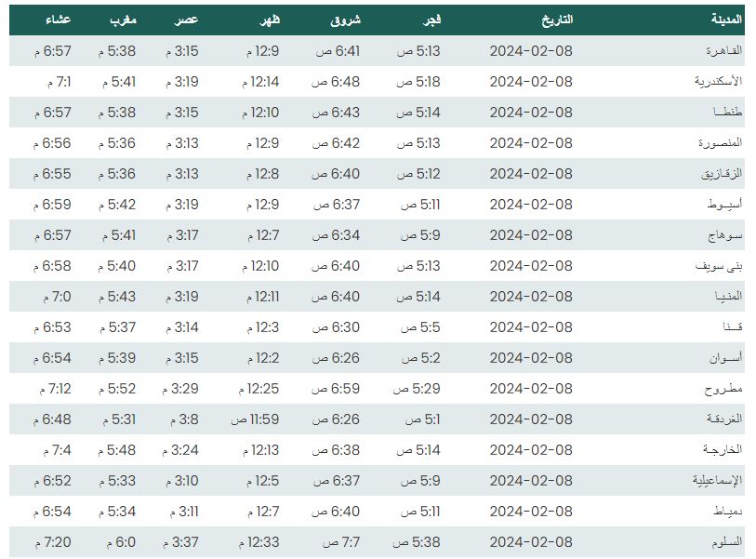Click the التاريخ column header
Screen dimensions: 756x559
(557, 20)
